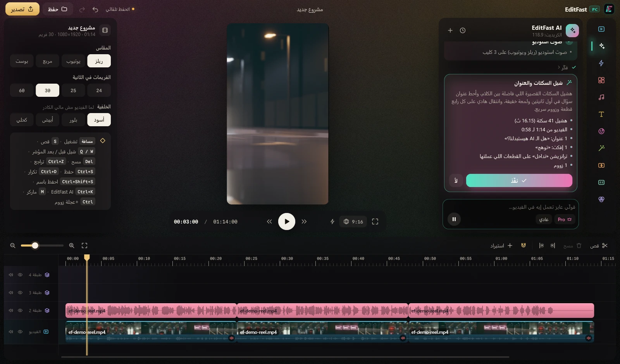This screenshot has height=364, width=620.
Task: Choose the يوتيوب size option
Action: [73, 61]
